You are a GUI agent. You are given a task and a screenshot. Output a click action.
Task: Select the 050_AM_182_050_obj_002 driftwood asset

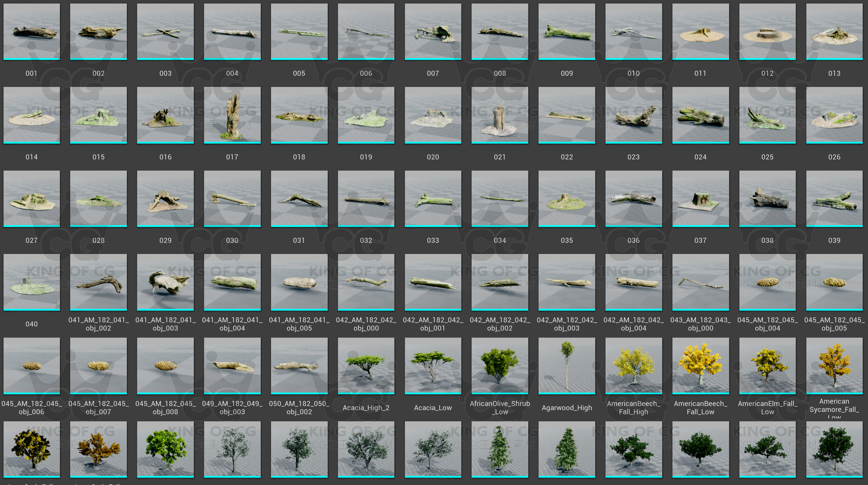[299, 366]
